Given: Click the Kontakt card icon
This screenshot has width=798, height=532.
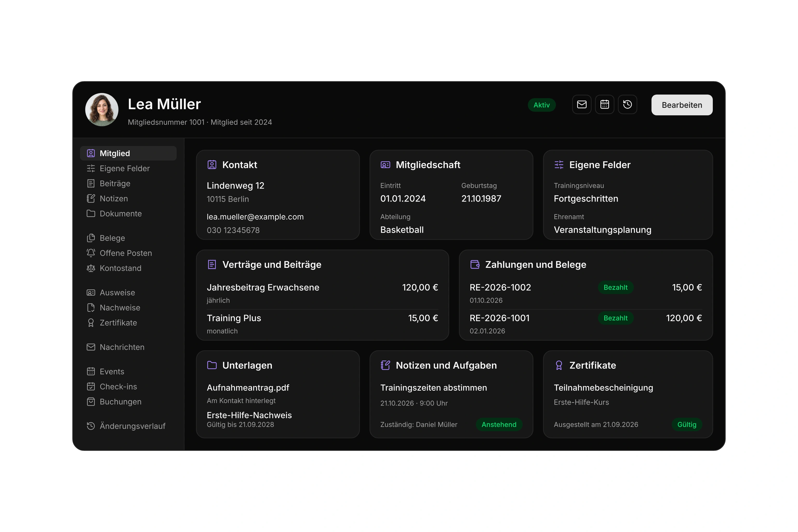Looking at the screenshot, I should point(212,164).
